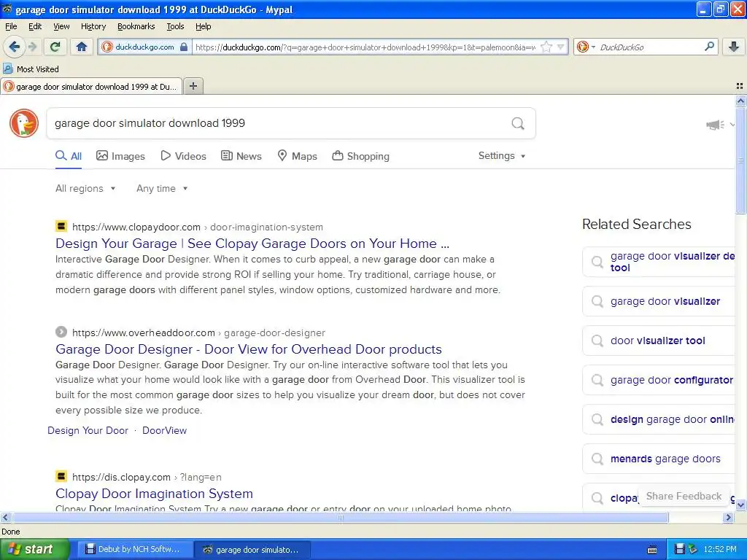This screenshot has width=747, height=560.
Task: Switch to the Images results tab
Action: (x=120, y=156)
